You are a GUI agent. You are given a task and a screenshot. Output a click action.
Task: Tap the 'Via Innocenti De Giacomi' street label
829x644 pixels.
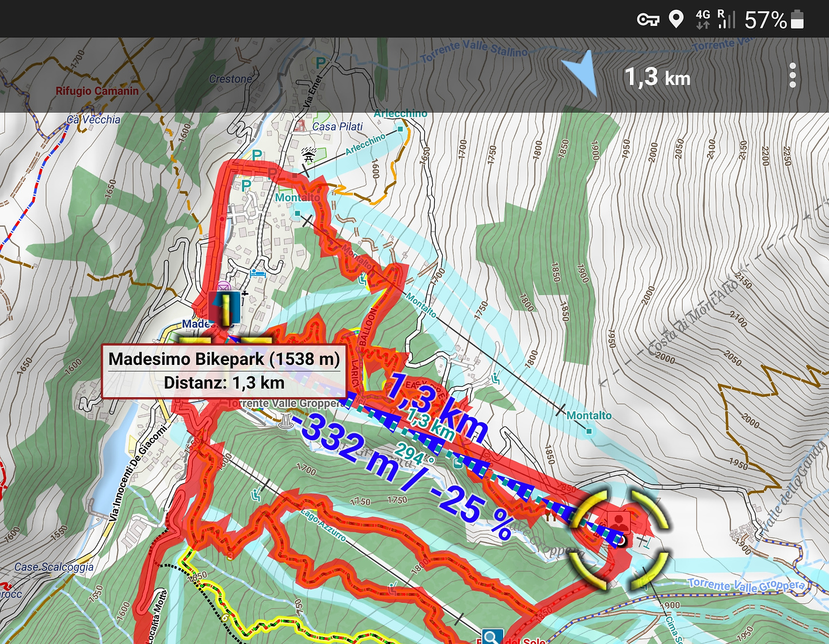point(139,473)
